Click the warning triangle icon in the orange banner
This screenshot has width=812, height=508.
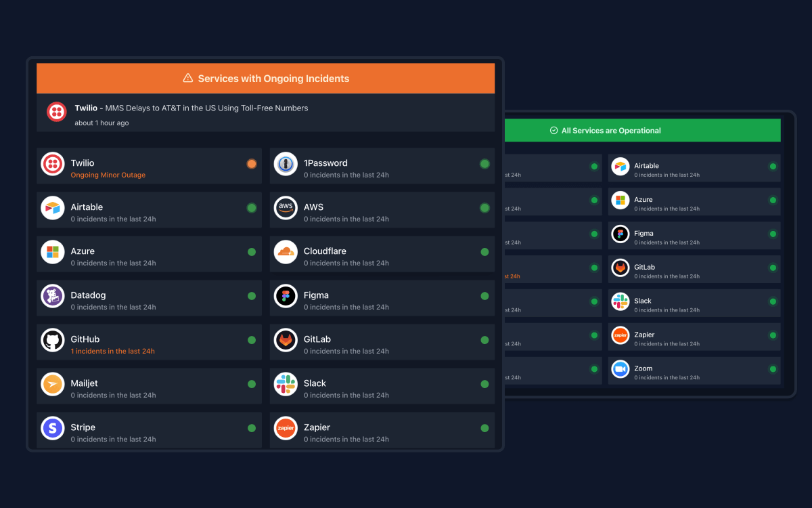tap(188, 78)
